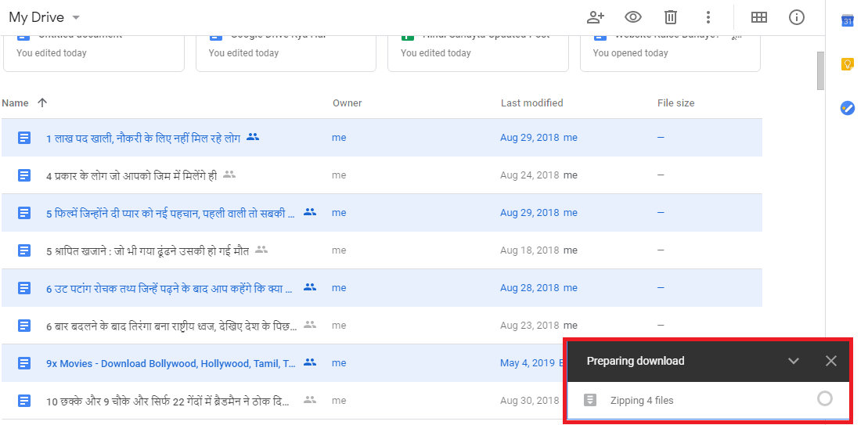Select file '4 प्रकार के लोग' row
This screenshot has height=425, width=868.
[382, 175]
